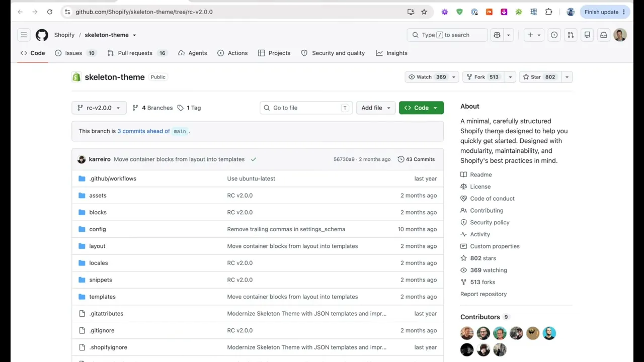The height and width of the screenshot is (362, 644).
Task: Open the config folder
Action: [97, 229]
